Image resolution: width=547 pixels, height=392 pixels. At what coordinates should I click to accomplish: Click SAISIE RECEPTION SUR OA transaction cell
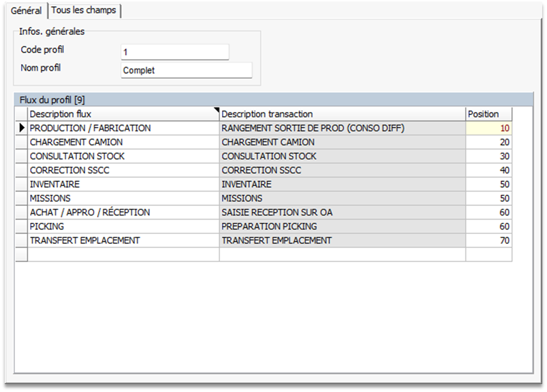(x=342, y=212)
